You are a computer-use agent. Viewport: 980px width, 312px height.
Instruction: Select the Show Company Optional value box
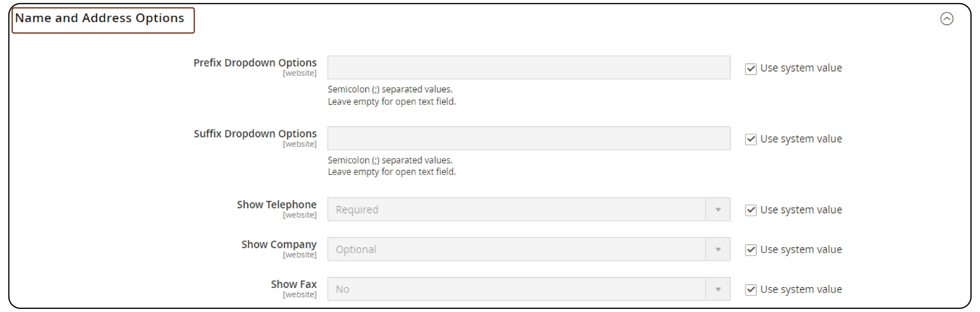click(514, 249)
